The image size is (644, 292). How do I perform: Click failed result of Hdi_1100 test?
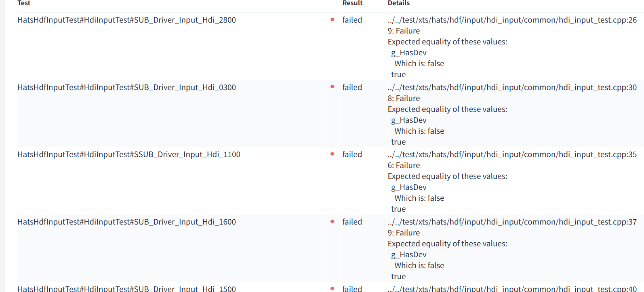(352, 154)
